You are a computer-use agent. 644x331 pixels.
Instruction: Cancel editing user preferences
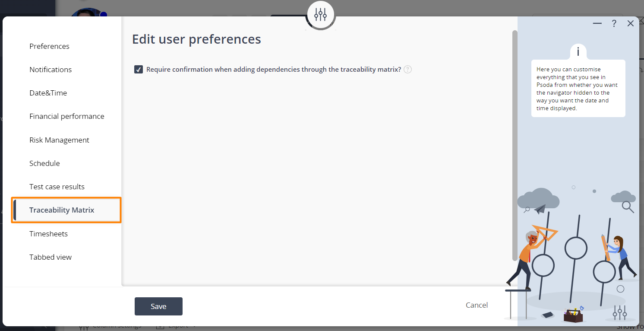477,305
